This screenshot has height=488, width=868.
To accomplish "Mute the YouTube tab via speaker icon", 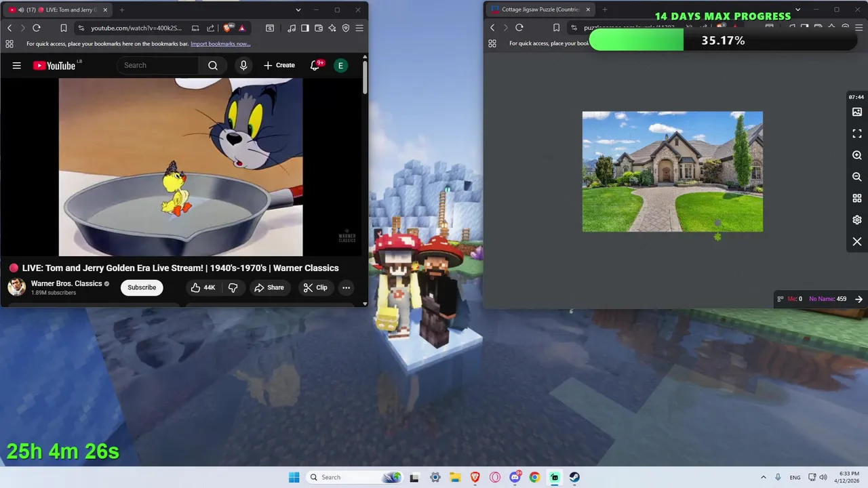I will (20, 10).
